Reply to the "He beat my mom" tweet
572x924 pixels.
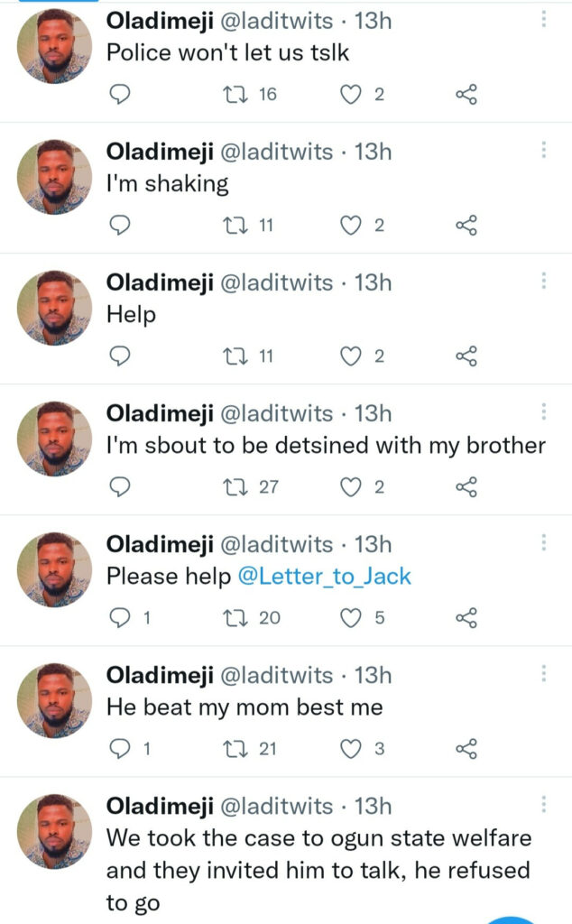(119, 748)
